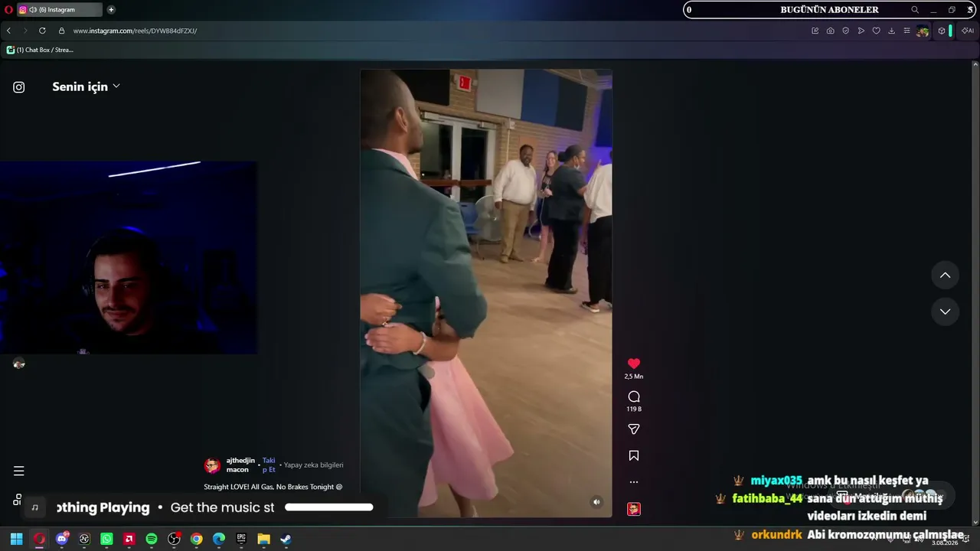
Task: Open the Opera AI assistant button
Action: tap(968, 31)
